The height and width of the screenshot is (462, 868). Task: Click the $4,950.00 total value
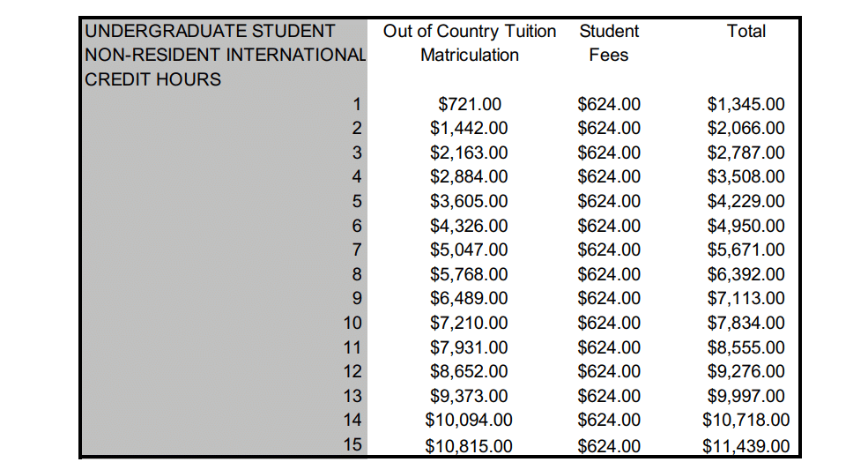coord(746,226)
